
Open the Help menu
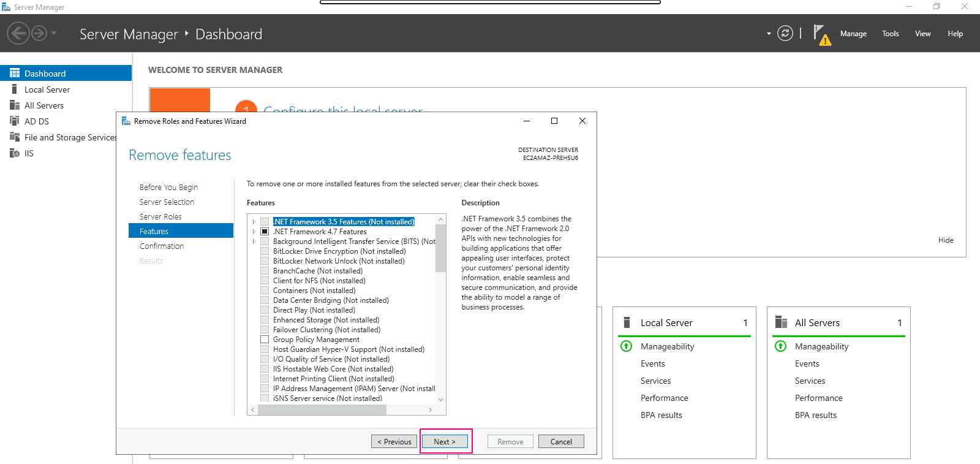[956, 34]
